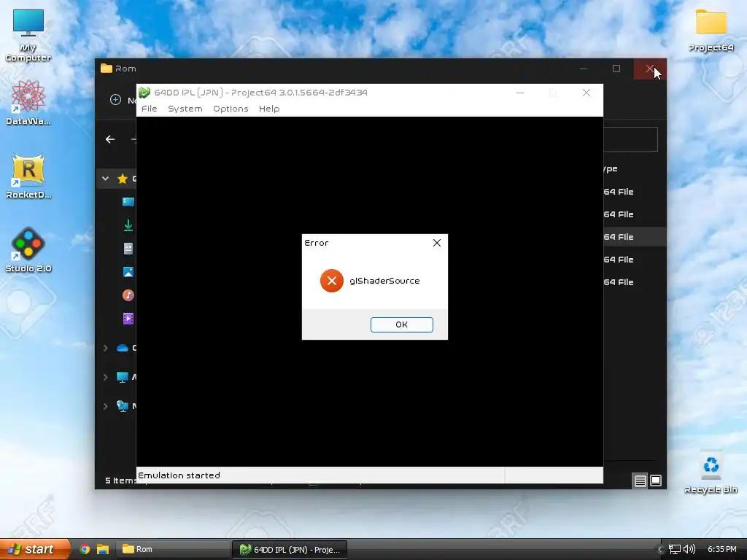Launch the RocketD... desktop shortcut
The width and height of the screenshot is (747, 560).
[28, 176]
